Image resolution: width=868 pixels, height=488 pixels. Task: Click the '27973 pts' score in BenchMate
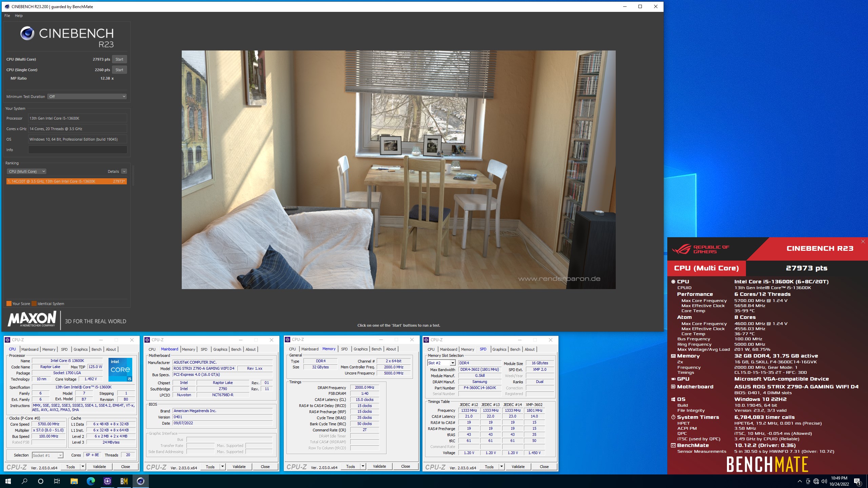807,268
